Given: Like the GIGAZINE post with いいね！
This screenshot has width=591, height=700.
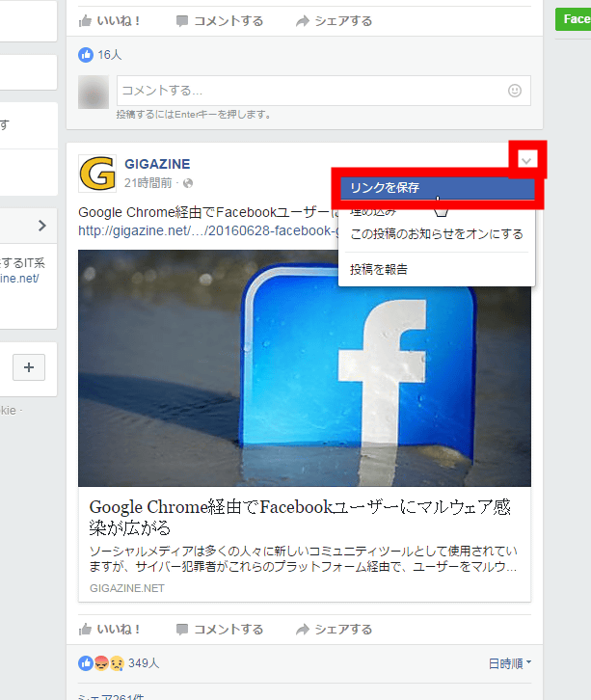Looking at the screenshot, I should [x=109, y=629].
